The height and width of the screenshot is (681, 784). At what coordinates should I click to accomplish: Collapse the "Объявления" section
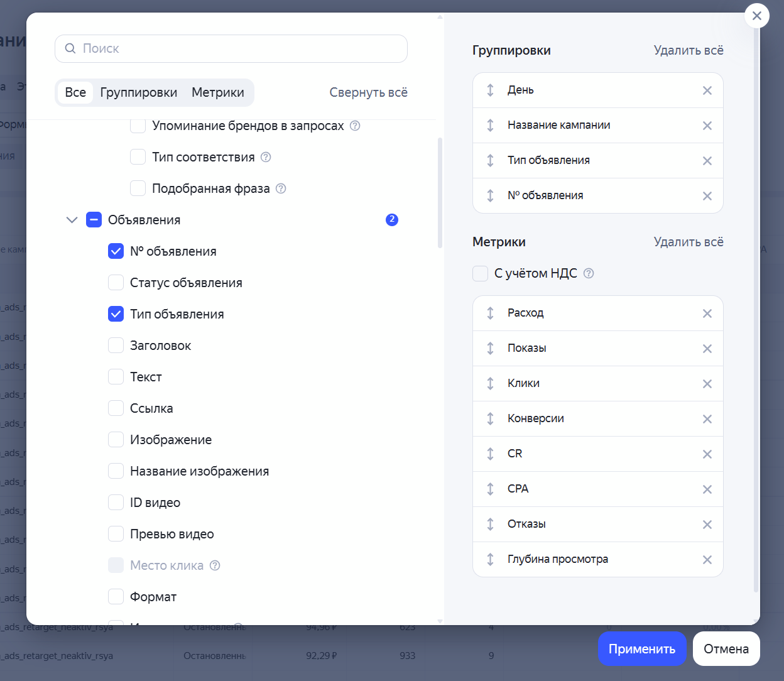[72, 219]
